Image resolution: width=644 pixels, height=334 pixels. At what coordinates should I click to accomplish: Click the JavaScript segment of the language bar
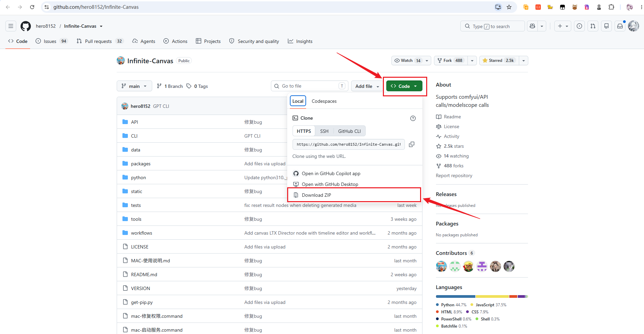coord(492,296)
